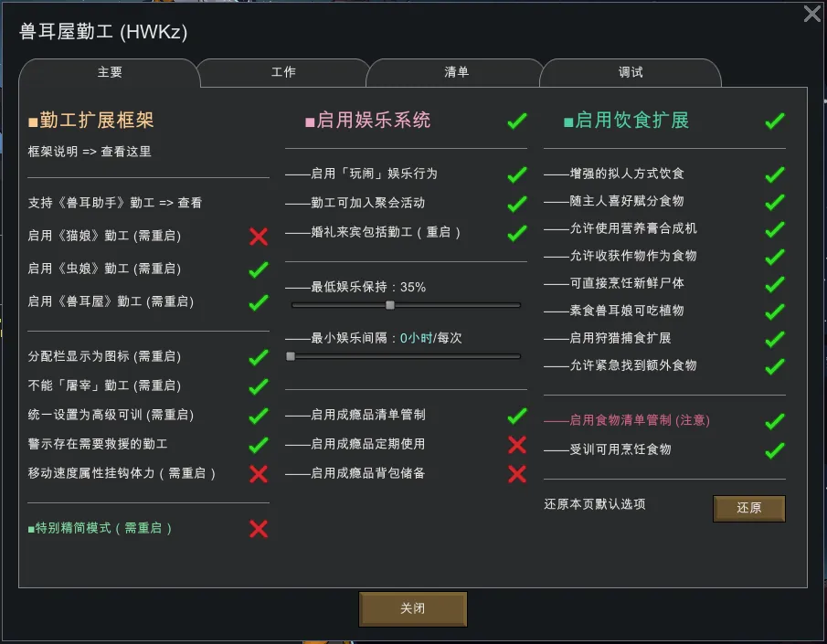The width and height of the screenshot is (827, 644).
Task: Disable 启用「玩闹」娱乐行为 checkmark
Action: pyautogui.click(x=517, y=174)
